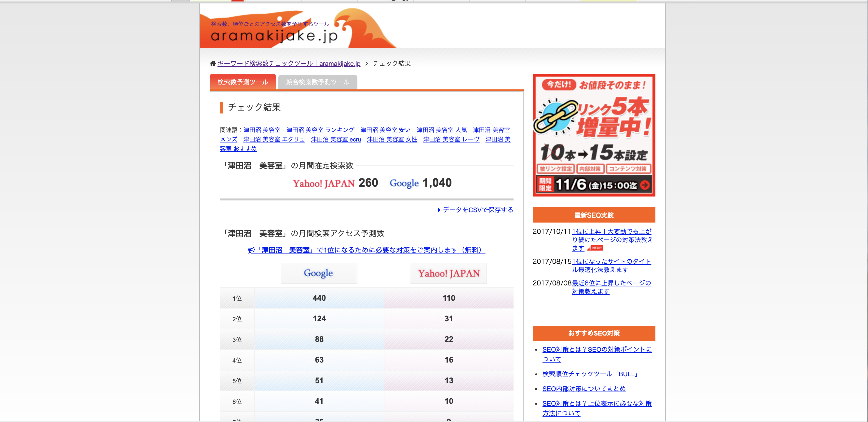Click the red arrow button on ad banner
The width and height of the screenshot is (868, 422).
coord(645,185)
